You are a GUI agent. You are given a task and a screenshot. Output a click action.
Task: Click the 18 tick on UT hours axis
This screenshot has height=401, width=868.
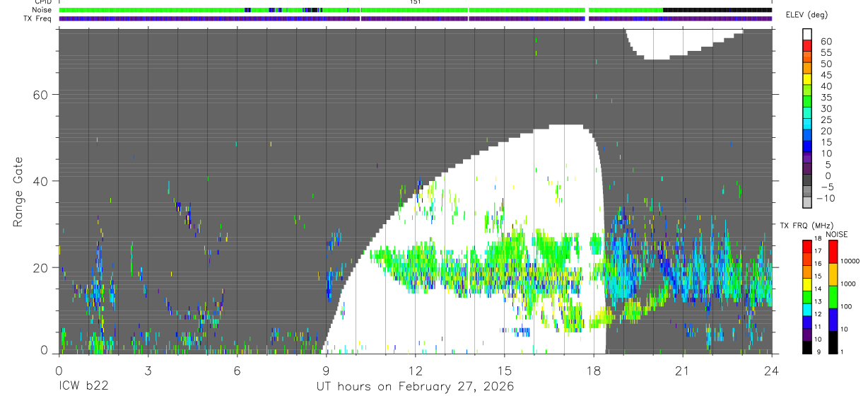click(x=594, y=369)
